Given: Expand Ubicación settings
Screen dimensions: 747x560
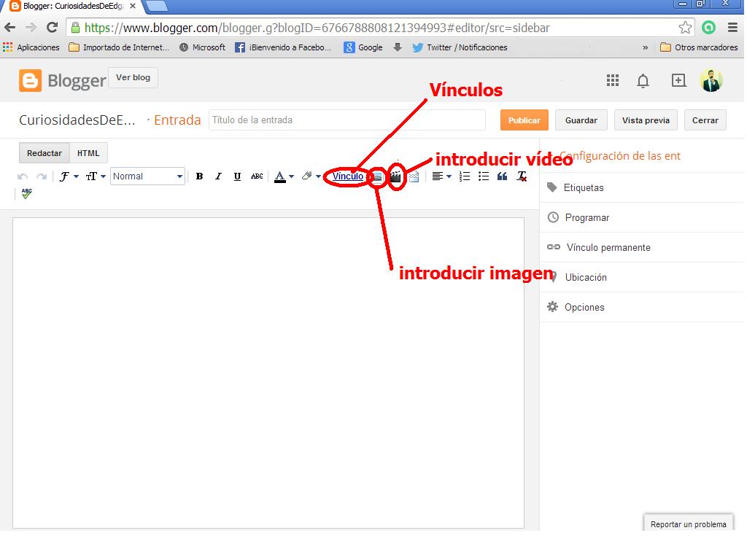Looking at the screenshot, I should pyautogui.click(x=642, y=278).
